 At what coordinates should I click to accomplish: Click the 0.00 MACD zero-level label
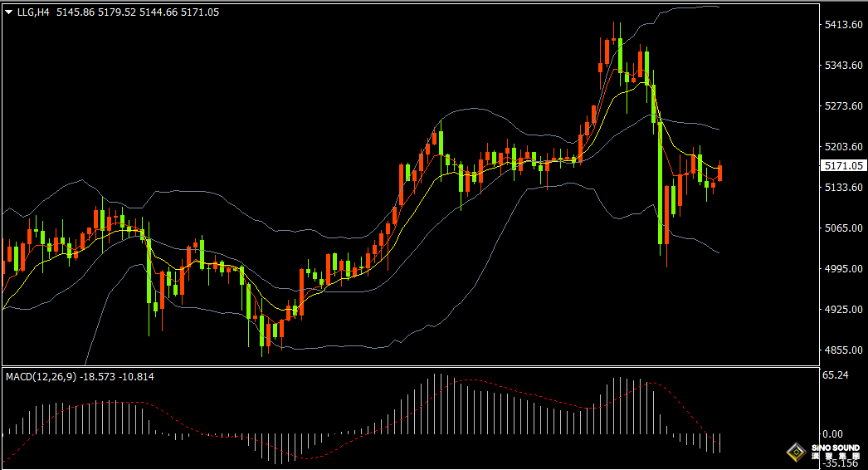[831, 434]
